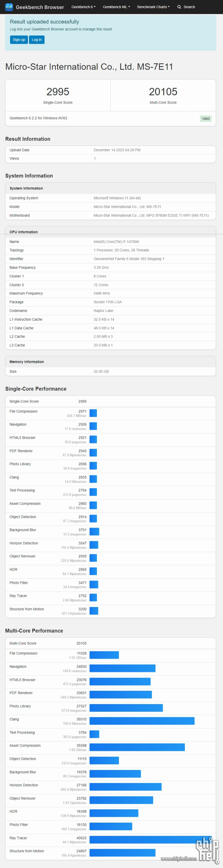This screenshot has width=223, height=868.
Task: Click the Valid badge
Action: [x=206, y=119]
